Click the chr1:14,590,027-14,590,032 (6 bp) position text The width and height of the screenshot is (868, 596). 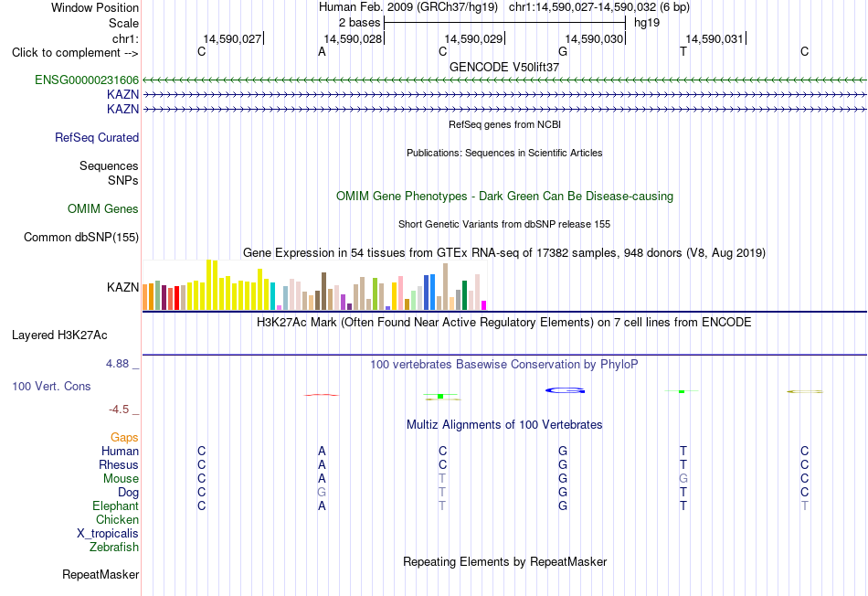[x=599, y=7]
